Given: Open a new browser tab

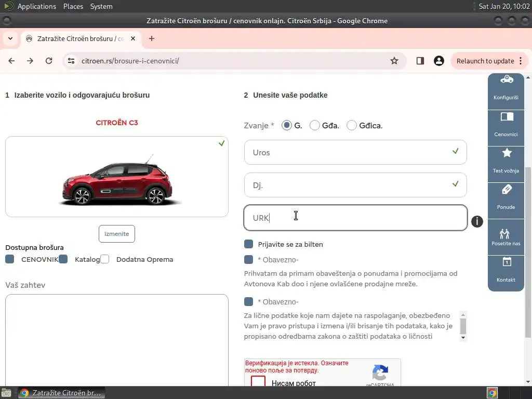Looking at the screenshot, I should pyautogui.click(x=152, y=38).
